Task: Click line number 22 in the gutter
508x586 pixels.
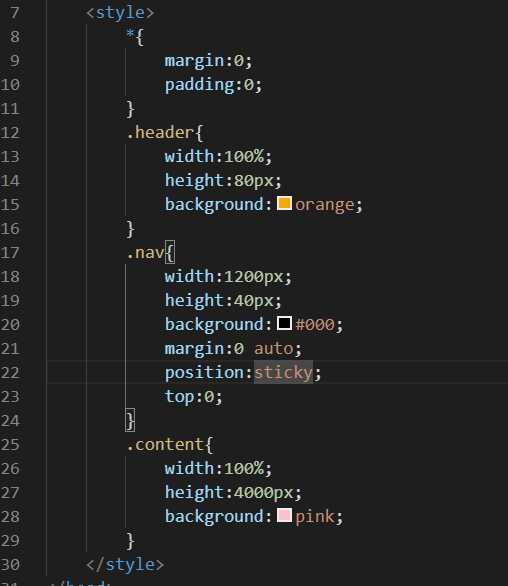Action: [x=10, y=373]
